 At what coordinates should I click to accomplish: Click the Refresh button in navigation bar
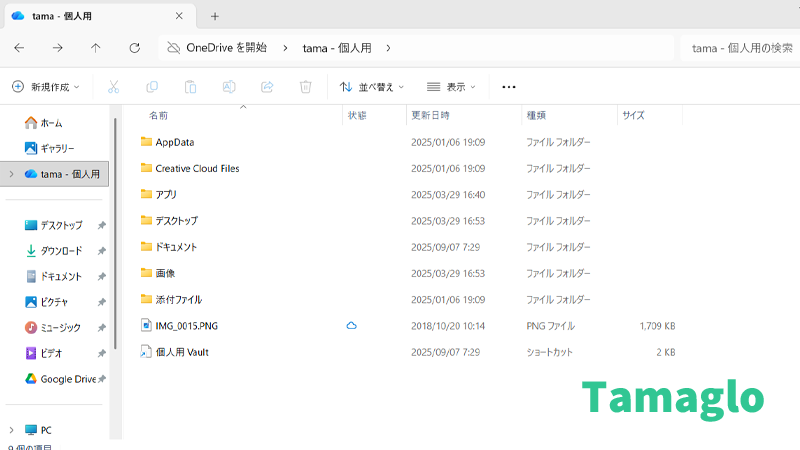point(134,47)
